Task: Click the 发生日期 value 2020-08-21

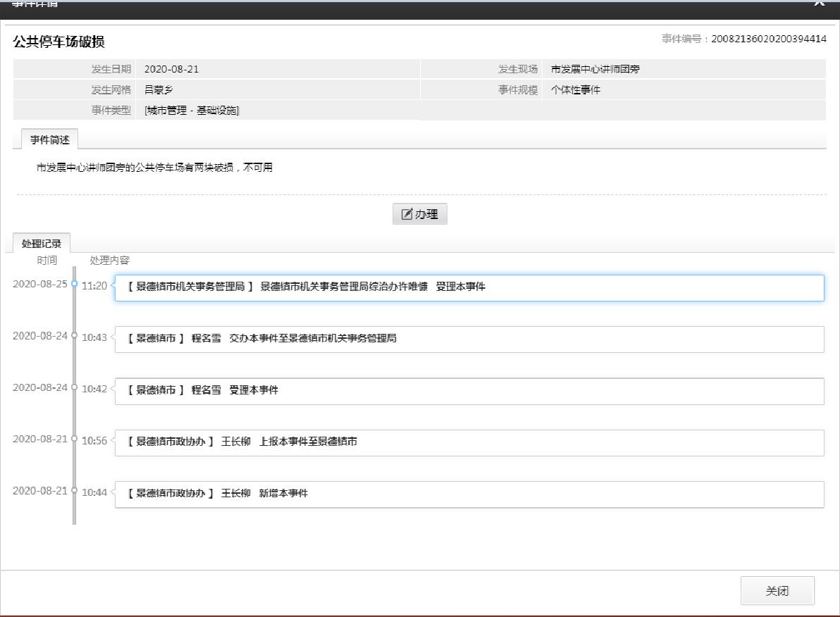Action: tap(166, 69)
